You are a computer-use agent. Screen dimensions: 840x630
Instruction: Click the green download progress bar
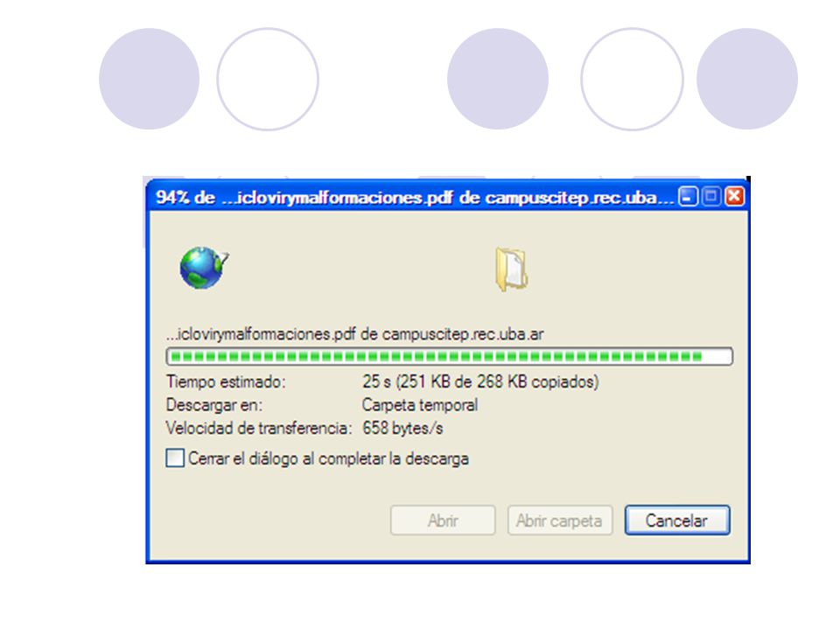tap(449, 356)
